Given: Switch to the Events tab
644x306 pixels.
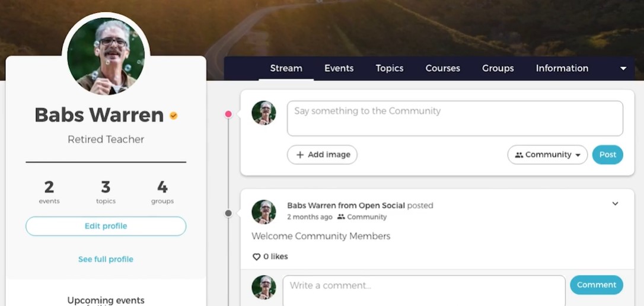Looking at the screenshot, I should 339,68.
